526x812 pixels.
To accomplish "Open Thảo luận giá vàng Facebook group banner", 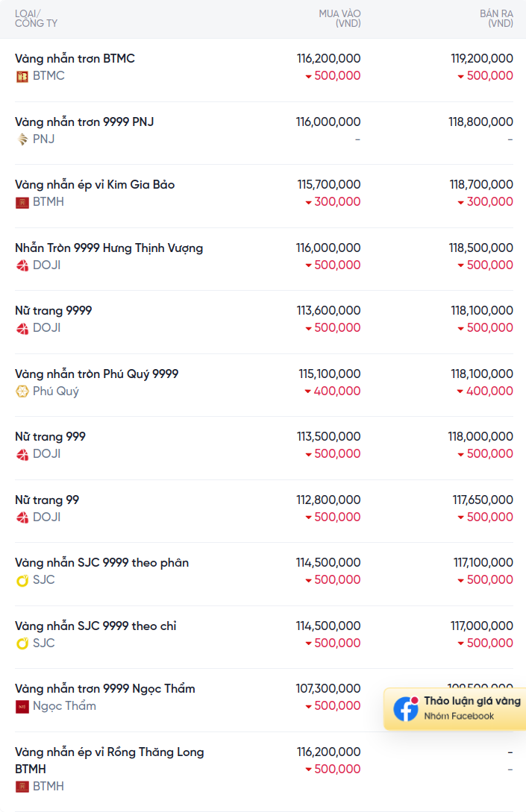I will pyautogui.click(x=454, y=709).
